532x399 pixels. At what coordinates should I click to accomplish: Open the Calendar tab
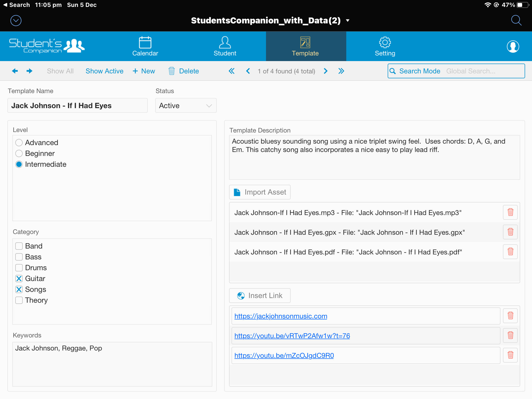(145, 46)
